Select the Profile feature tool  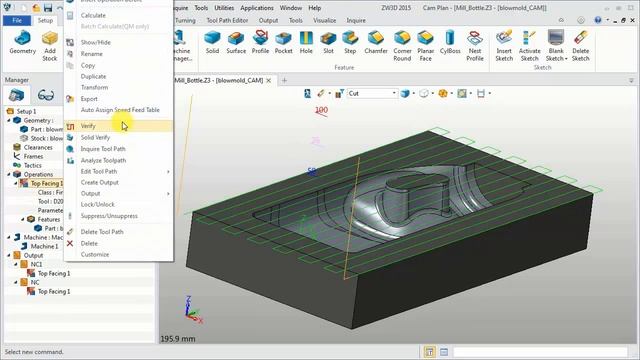pos(260,43)
